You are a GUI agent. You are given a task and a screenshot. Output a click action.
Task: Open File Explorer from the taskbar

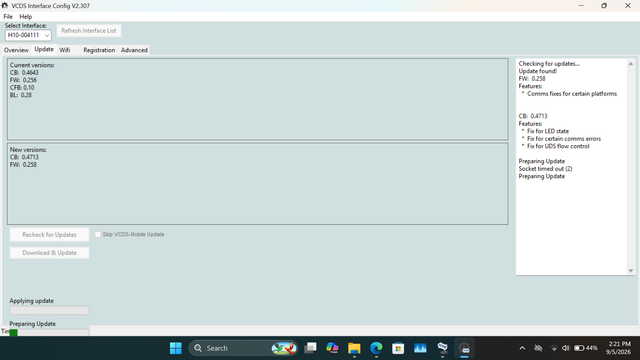354,348
